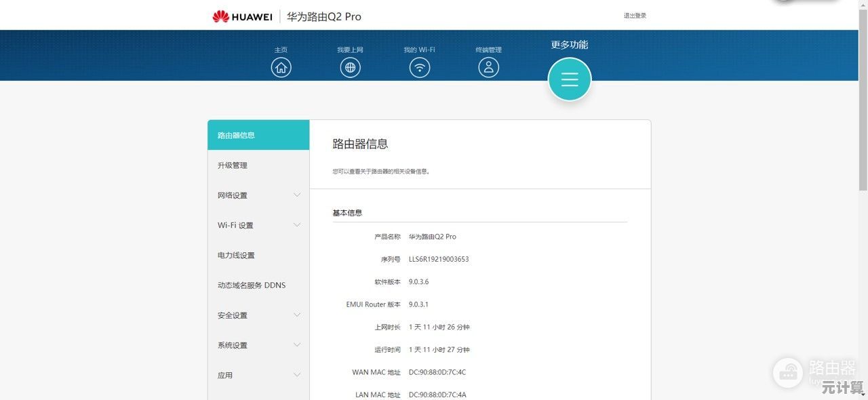Select 路由器信息 in sidebar

coord(258,135)
